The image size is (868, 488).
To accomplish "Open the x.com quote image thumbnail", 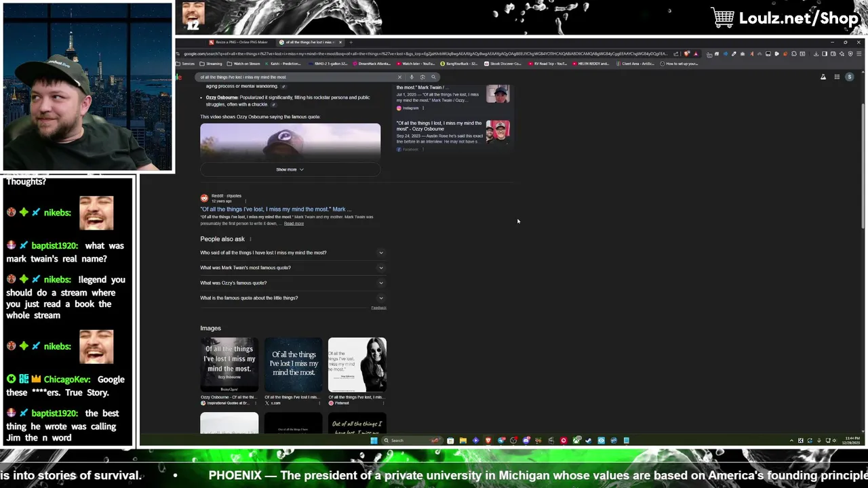I will coord(293,365).
